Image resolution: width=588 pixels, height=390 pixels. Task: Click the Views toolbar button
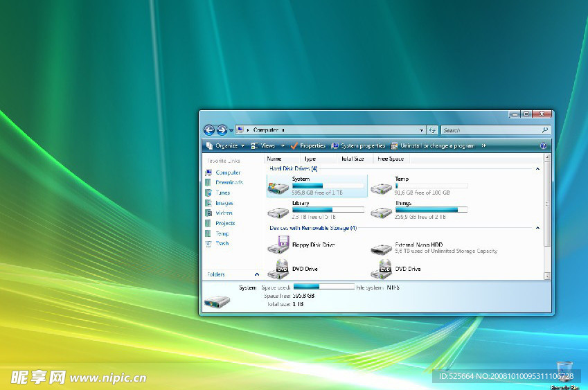point(264,145)
